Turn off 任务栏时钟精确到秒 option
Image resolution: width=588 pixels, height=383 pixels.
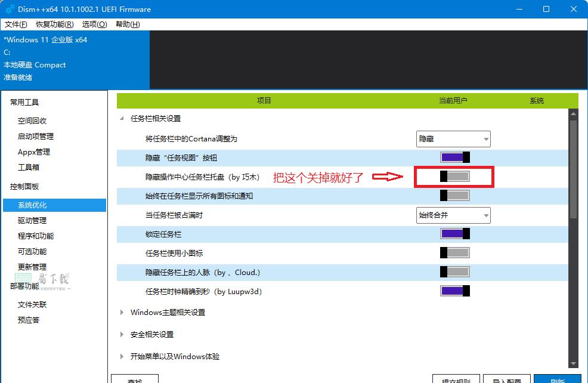[454, 291]
